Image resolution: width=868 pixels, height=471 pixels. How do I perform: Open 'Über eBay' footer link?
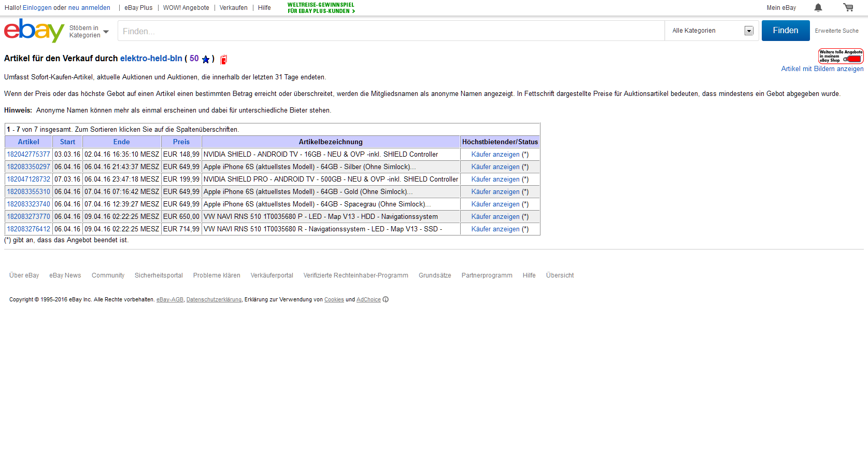tap(24, 275)
